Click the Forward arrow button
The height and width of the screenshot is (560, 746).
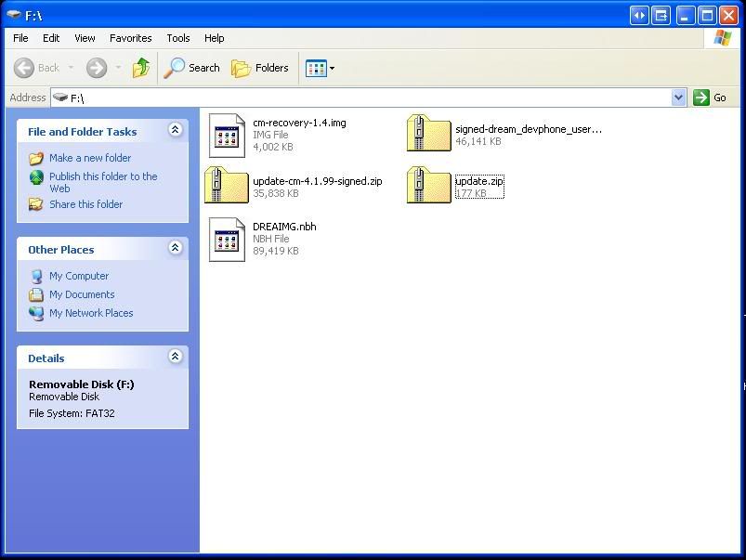coord(97,68)
